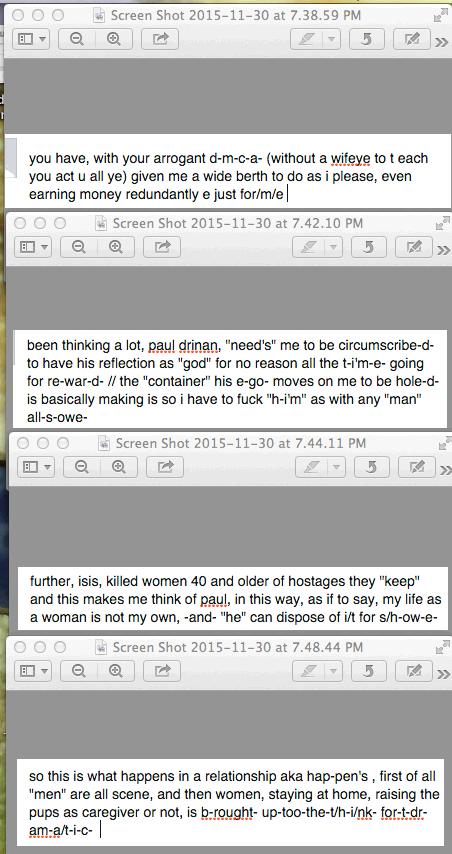Open the view menu dropdown in the 7.38.59 PM window
452x854 pixels.
(30, 39)
